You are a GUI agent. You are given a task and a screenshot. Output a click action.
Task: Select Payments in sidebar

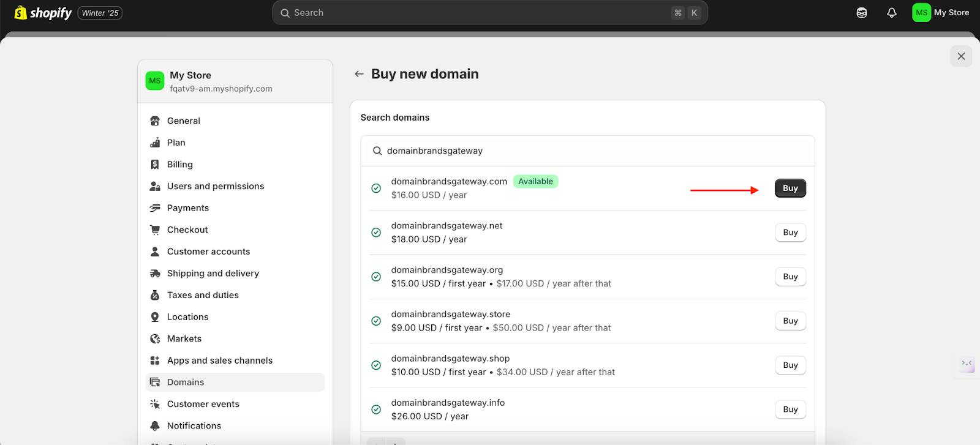pyautogui.click(x=235, y=208)
